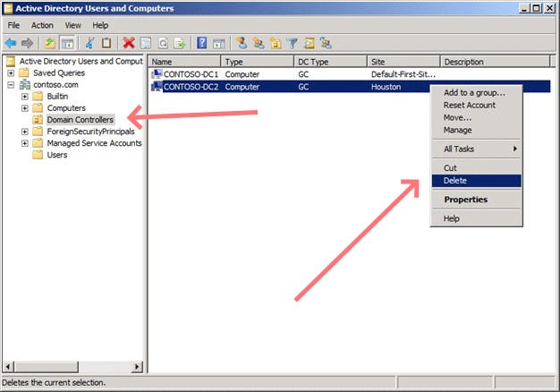Screen dimensions: 560x392
Task: Click the red X Delete toolbar icon
Action: 130,42
